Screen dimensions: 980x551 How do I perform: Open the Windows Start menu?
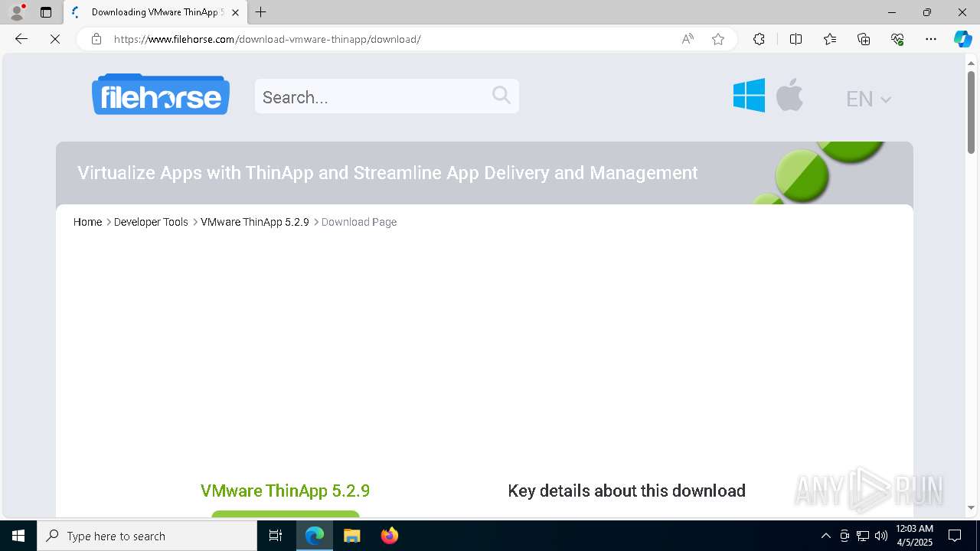[18, 536]
